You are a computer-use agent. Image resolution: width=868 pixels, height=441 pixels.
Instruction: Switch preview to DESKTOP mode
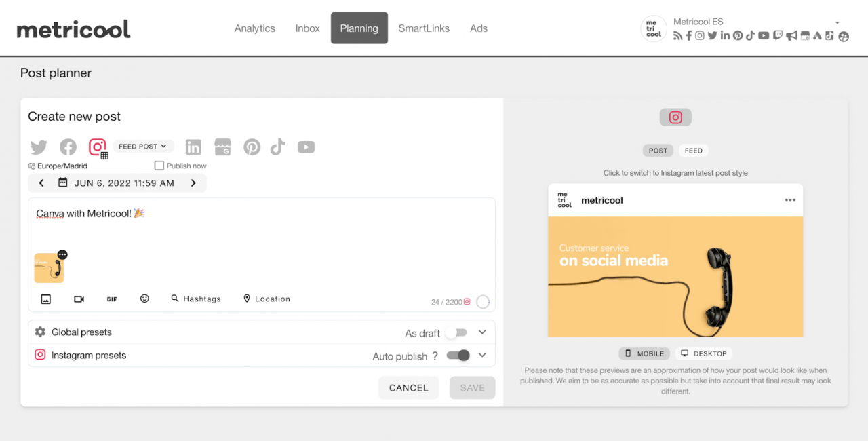click(x=704, y=353)
